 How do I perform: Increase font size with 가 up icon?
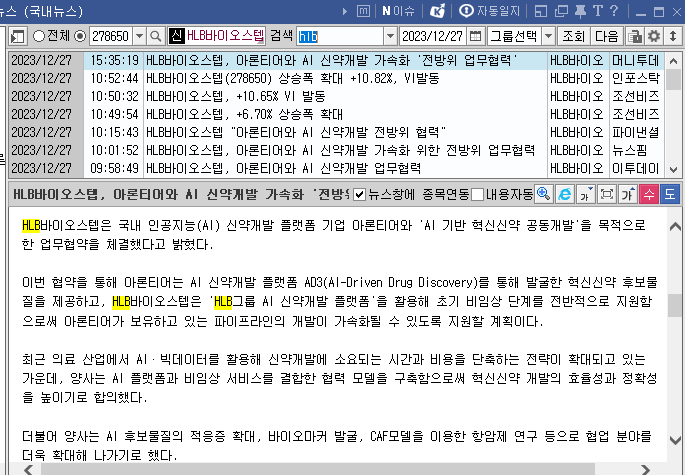tap(627, 194)
